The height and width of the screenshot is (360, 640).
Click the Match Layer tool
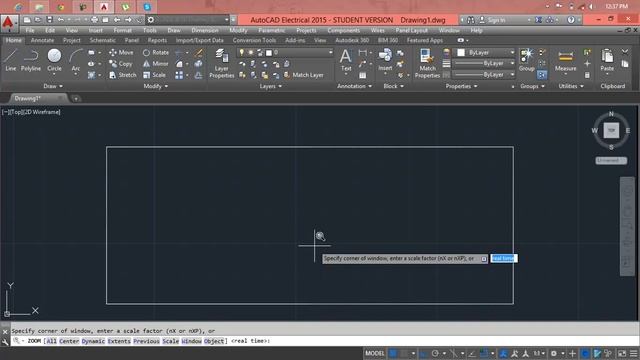(x=303, y=75)
